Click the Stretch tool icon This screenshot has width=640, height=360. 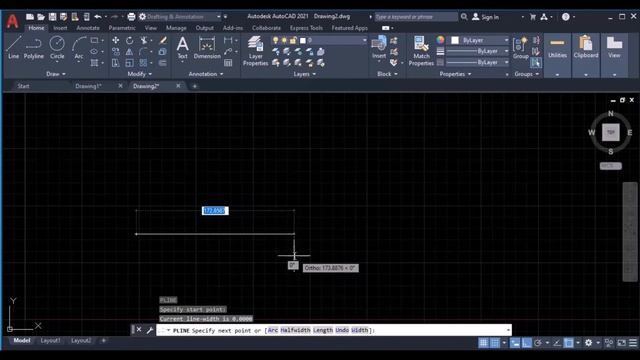pos(116,63)
